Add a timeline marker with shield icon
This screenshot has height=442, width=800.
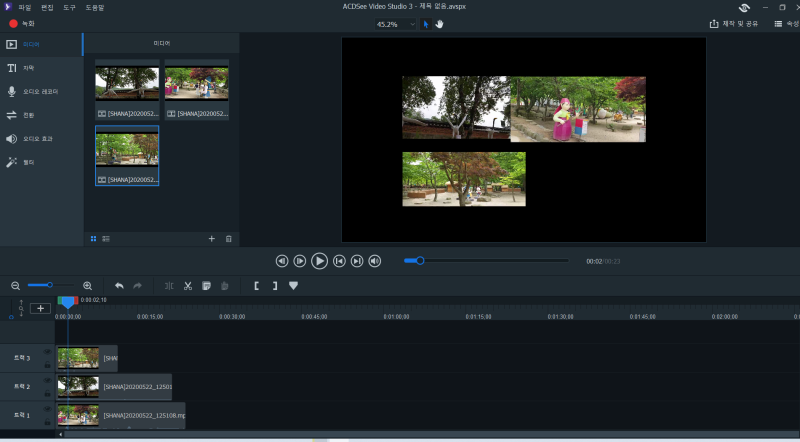(x=293, y=286)
